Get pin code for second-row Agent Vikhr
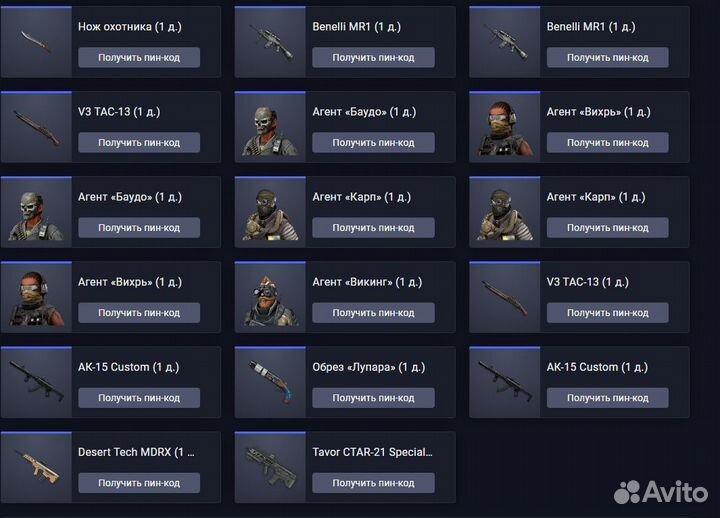Viewport: 720px width, 518px height. pos(608,142)
